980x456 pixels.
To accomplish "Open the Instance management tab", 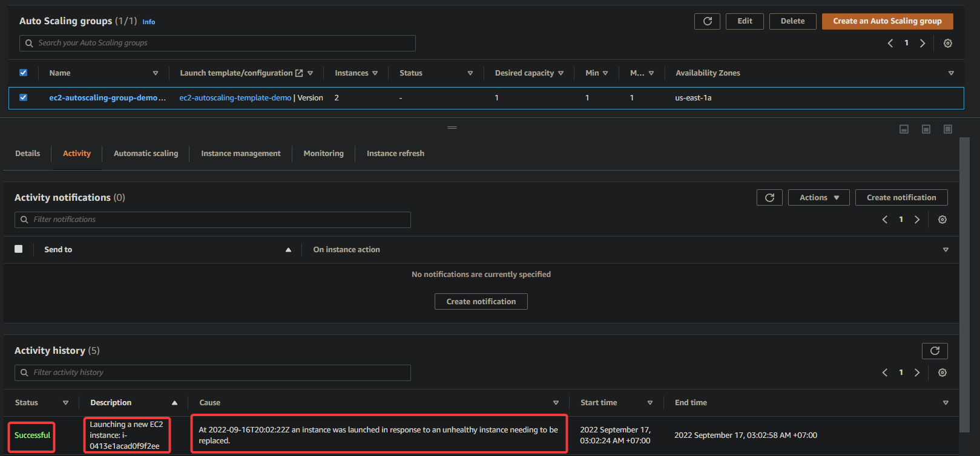I will click(241, 154).
